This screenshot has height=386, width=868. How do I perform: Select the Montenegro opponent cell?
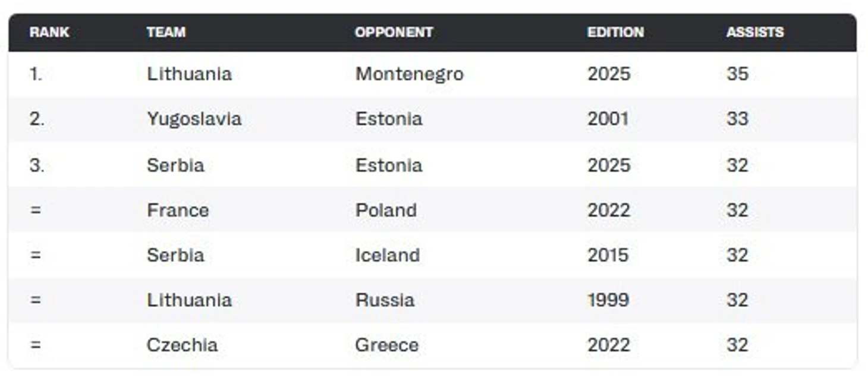[x=409, y=74]
